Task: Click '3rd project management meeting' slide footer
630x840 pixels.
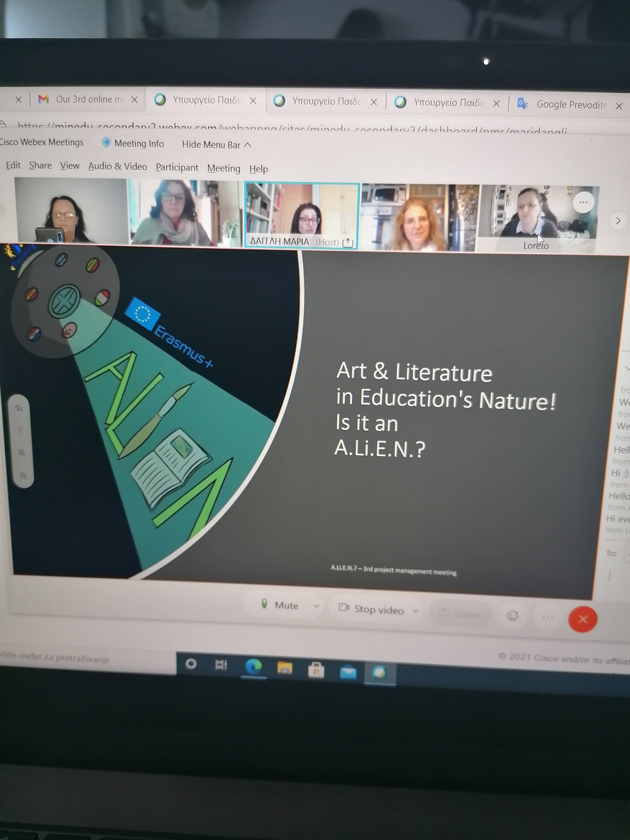Action: point(410,571)
